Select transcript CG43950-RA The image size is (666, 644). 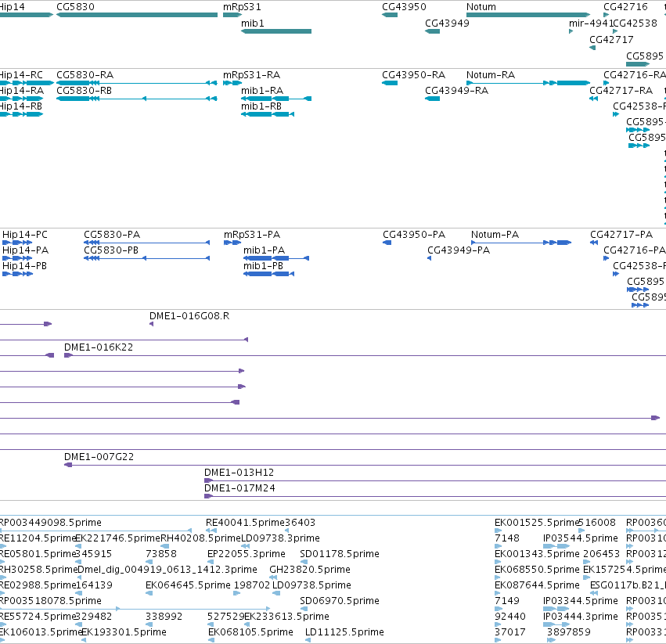pyautogui.click(x=390, y=83)
